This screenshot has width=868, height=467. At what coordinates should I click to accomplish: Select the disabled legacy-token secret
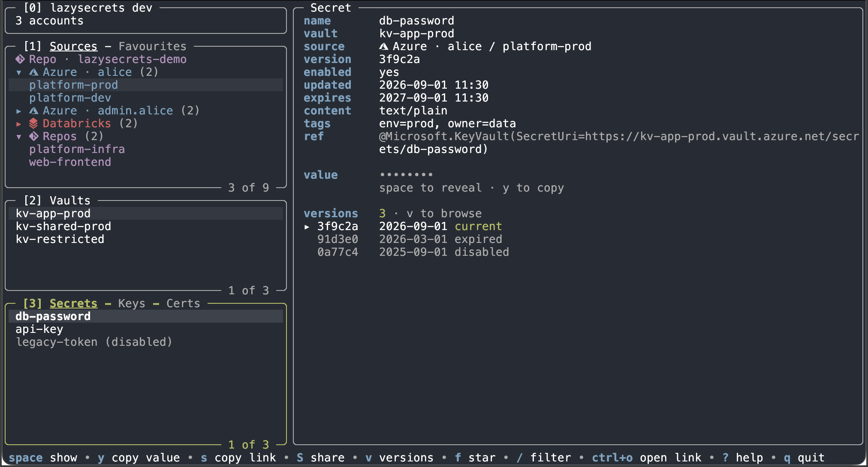point(146,342)
